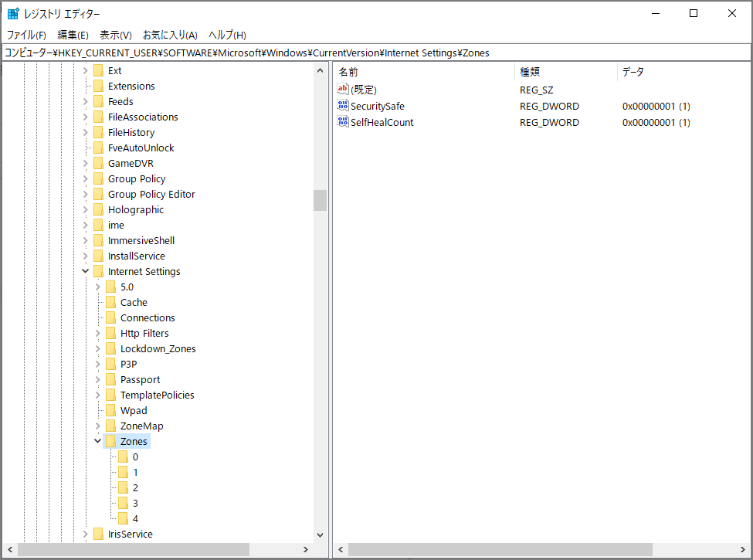Viewport: 753px width, 560px height.
Task: Click the Zones folder icon
Action: 111,441
